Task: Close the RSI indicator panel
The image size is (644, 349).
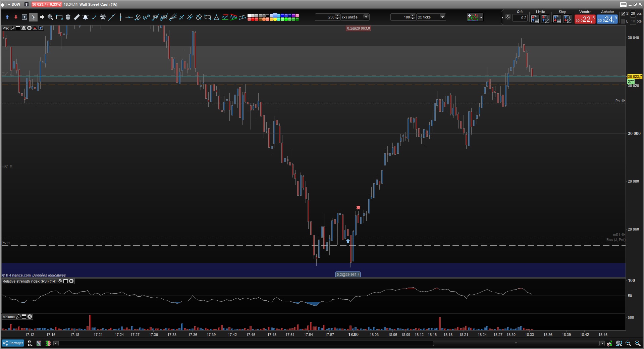Action: [x=71, y=281]
